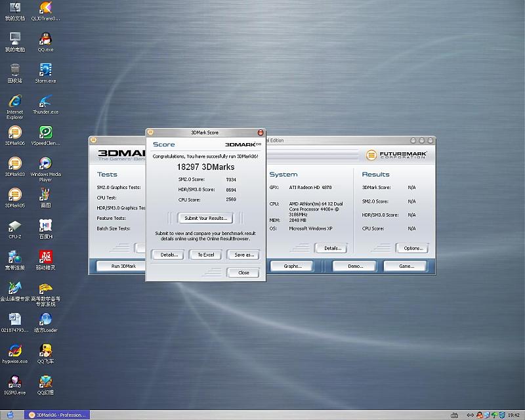Click the taskbar clock showing 19:42

point(513,415)
